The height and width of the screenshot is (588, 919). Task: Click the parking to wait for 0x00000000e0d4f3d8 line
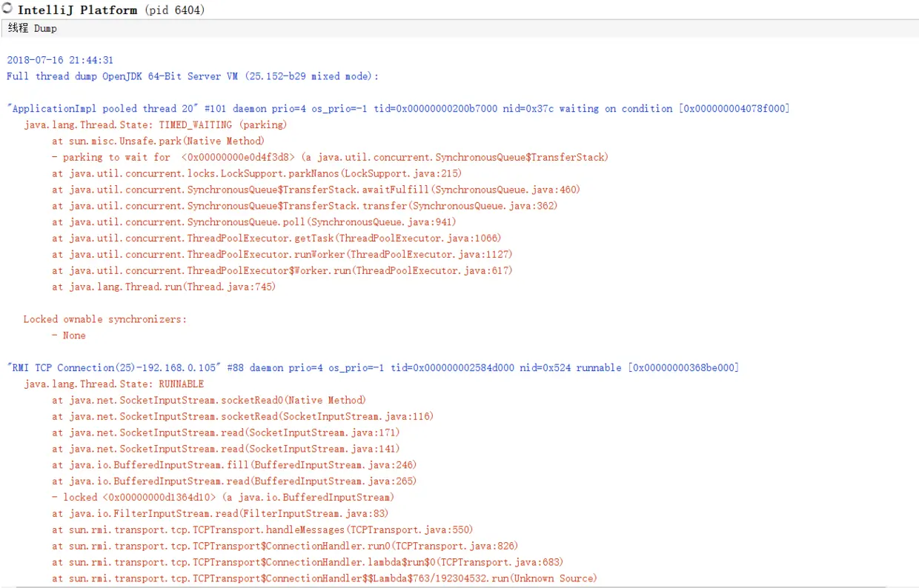pos(330,158)
